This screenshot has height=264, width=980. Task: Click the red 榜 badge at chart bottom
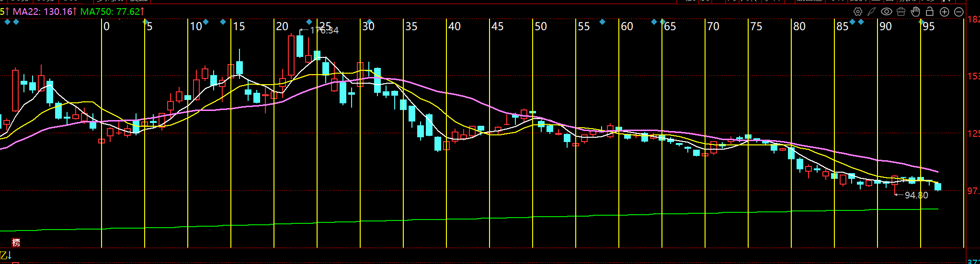16,242
